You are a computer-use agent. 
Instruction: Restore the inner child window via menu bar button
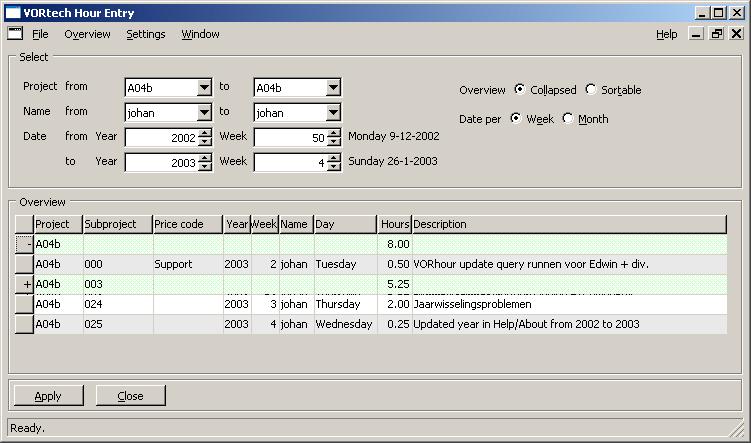point(717,34)
